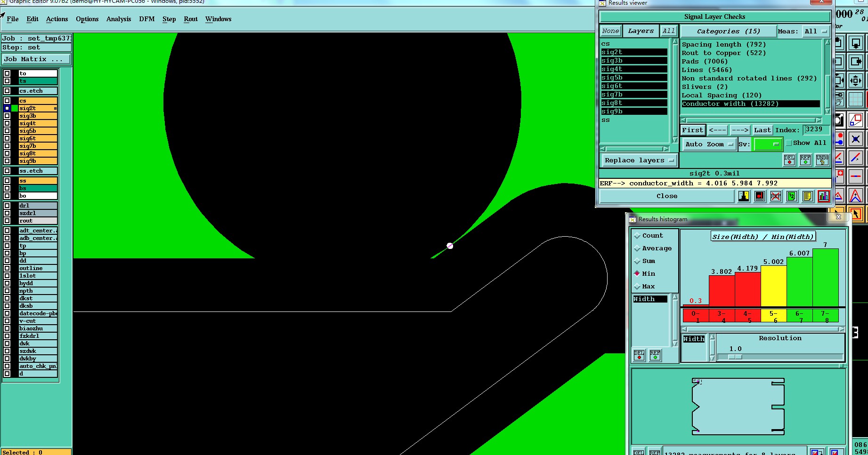The width and height of the screenshot is (868, 455).
Task: Enable the Show All checkbox
Action: click(x=789, y=143)
